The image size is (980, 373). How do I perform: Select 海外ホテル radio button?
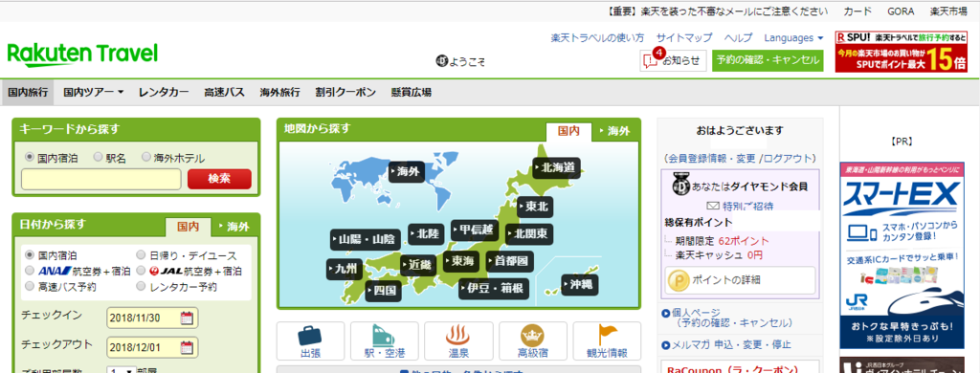[146, 158]
